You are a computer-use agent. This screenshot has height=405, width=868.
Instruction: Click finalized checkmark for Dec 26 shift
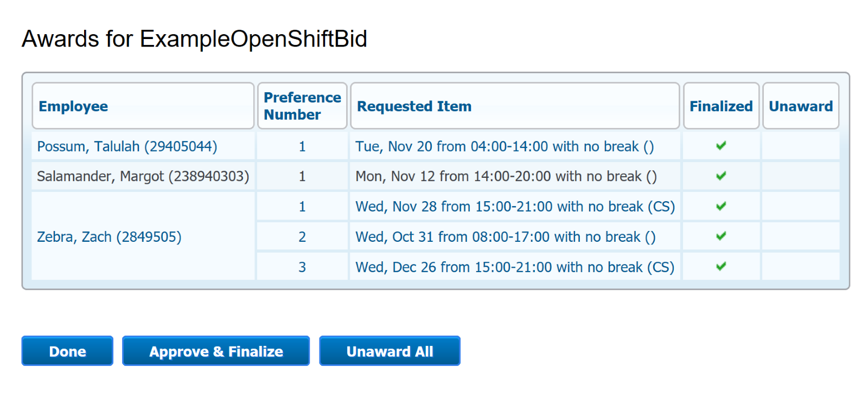(x=721, y=267)
